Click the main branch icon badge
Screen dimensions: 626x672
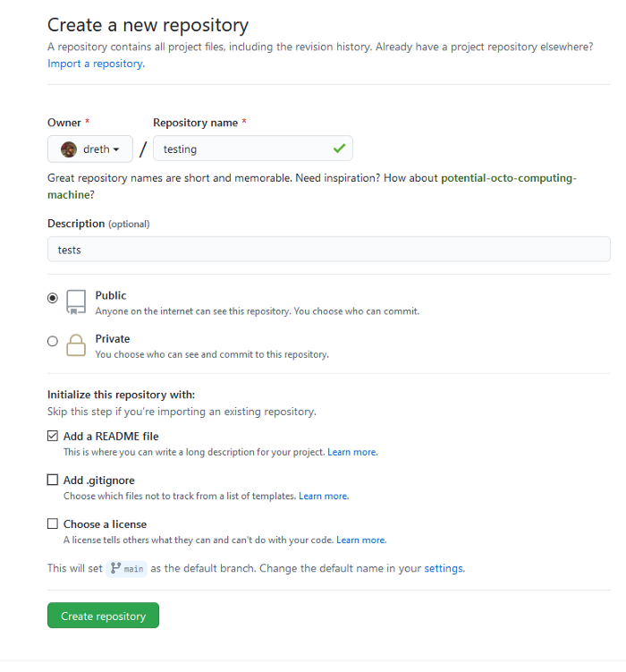tap(126, 568)
